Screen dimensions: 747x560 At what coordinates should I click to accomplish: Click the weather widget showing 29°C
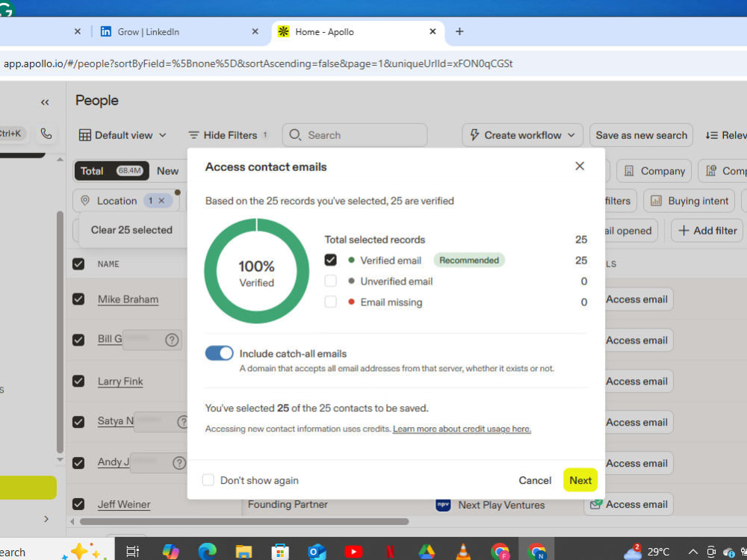pyautogui.click(x=646, y=552)
